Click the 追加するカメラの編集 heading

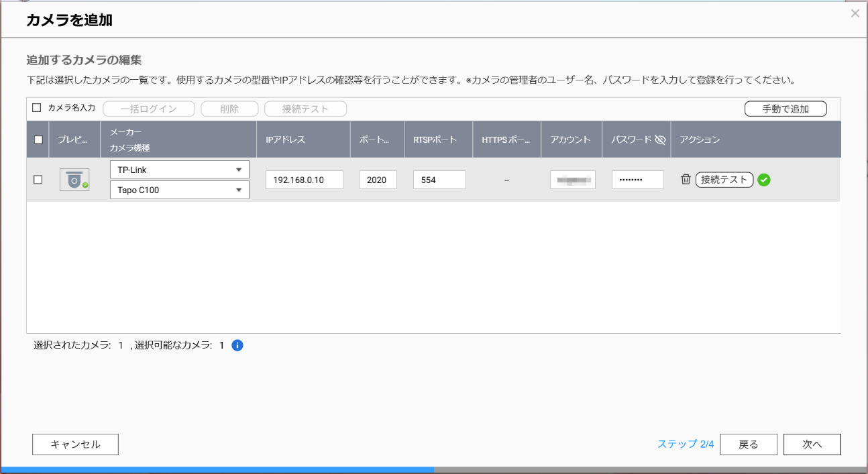point(84,60)
